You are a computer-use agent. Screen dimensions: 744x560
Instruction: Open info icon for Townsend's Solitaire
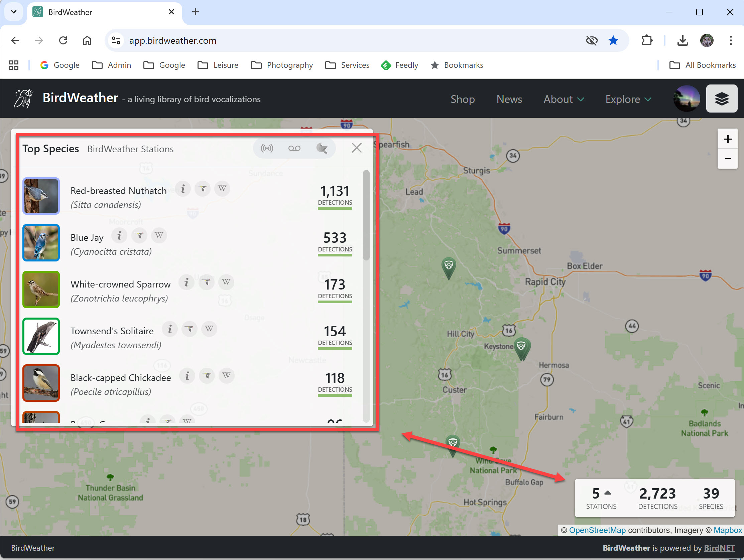point(170,329)
